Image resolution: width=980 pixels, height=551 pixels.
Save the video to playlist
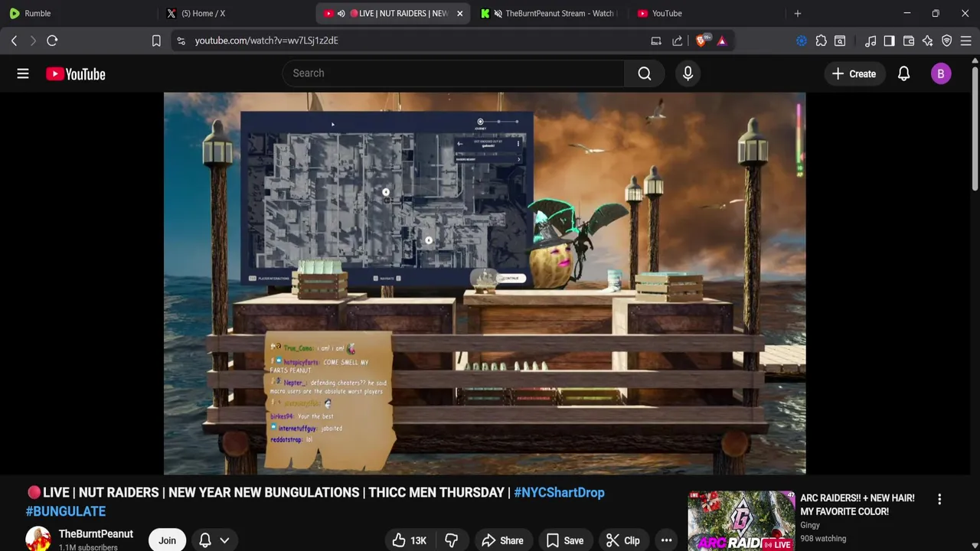565,540
